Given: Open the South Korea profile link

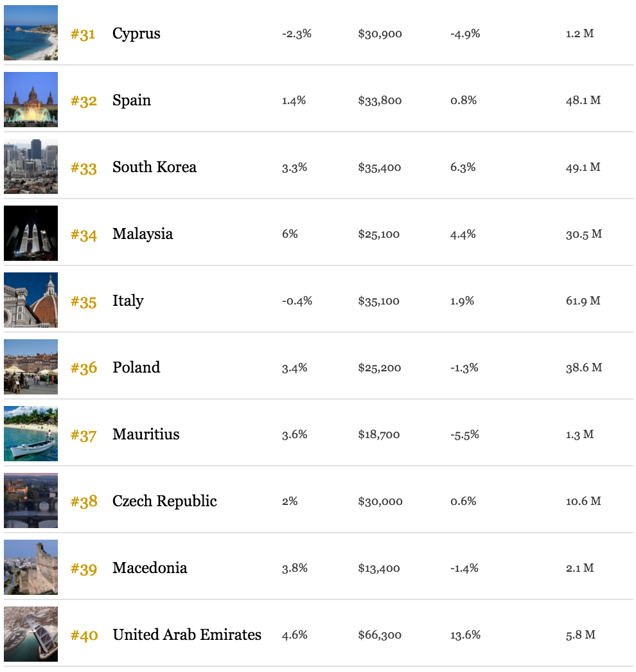Looking at the screenshot, I should click(154, 167).
